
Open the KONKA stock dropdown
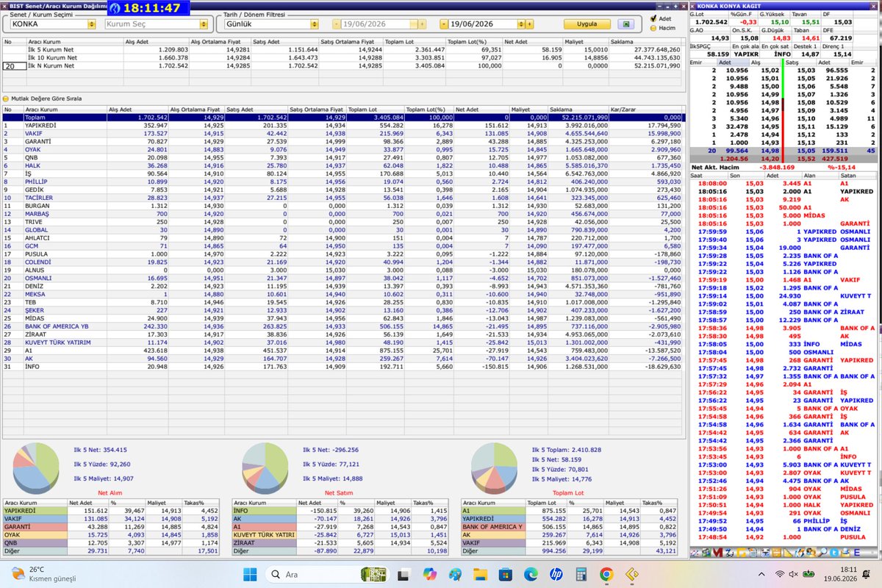click(x=91, y=24)
